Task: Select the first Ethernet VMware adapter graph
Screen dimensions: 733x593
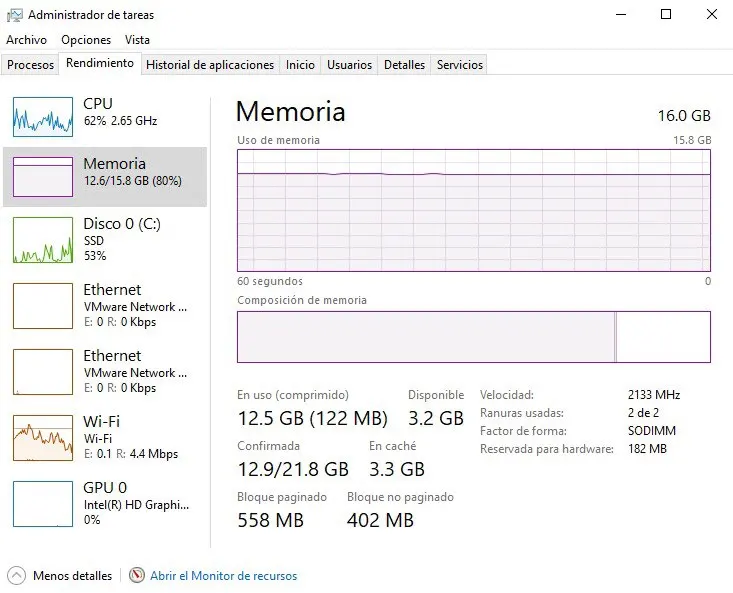Action: [x=43, y=305]
